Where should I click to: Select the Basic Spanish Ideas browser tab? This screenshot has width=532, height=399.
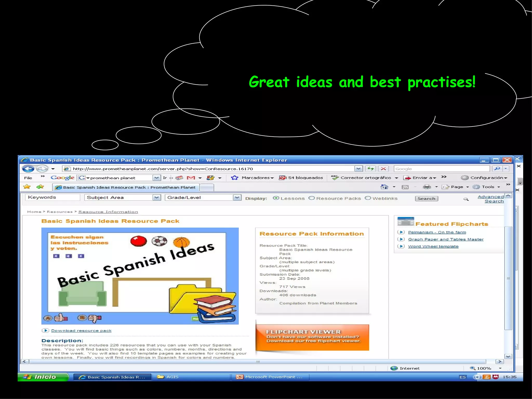126,187
